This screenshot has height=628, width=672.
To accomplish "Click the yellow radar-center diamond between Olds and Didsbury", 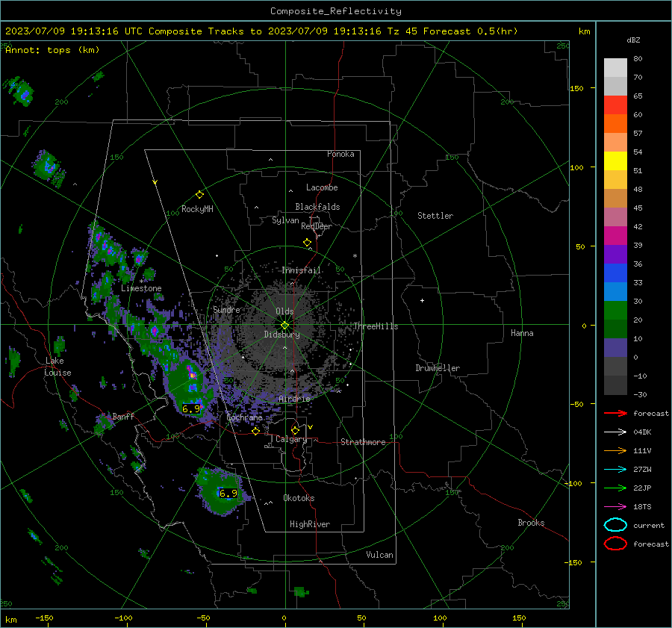I will point(284,326).
